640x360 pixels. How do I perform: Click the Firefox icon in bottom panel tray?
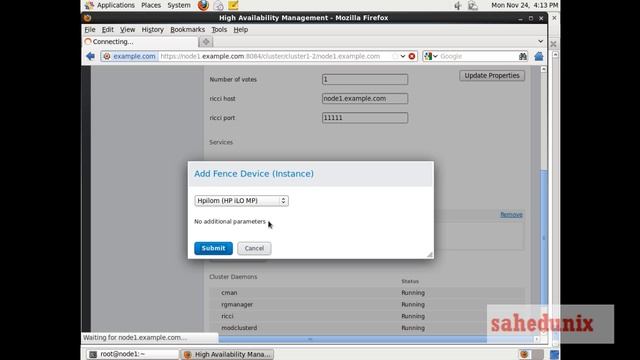(x=524, y=354)
